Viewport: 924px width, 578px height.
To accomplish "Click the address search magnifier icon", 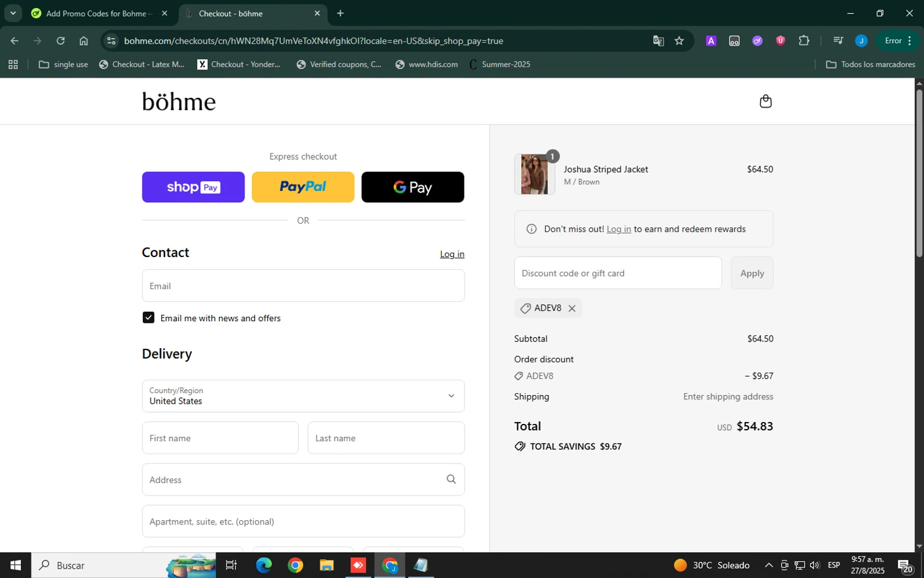I will click(451, 479).
